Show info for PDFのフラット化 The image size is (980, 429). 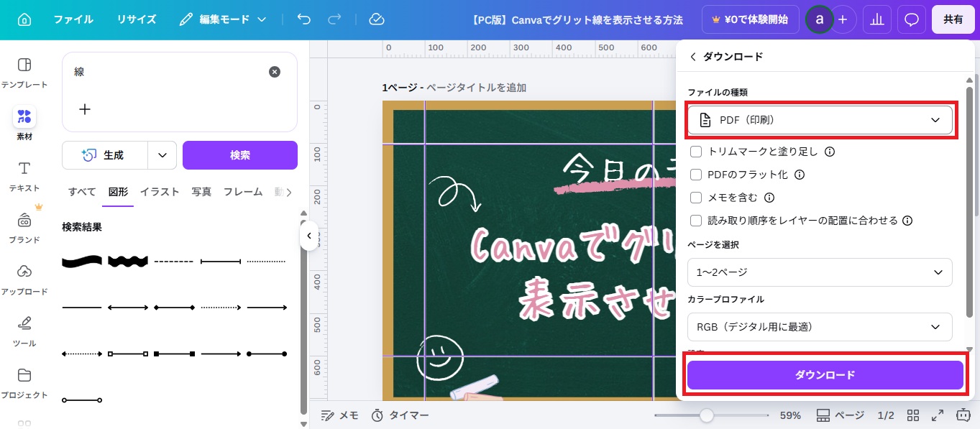[x=800, y=175]
